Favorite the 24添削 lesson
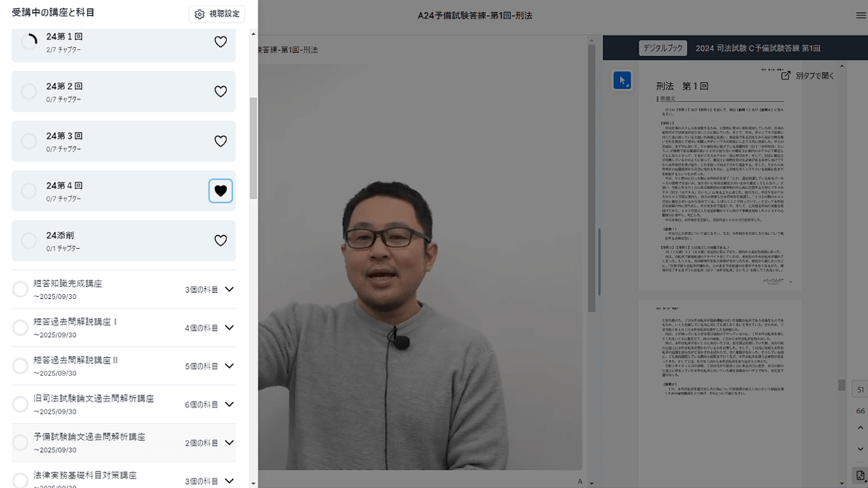 click(220, 241)
